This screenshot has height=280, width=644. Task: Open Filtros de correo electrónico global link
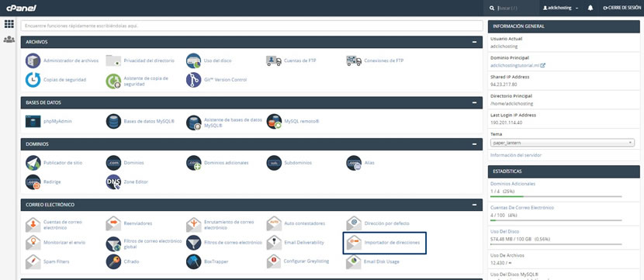[x=152, y=244]
